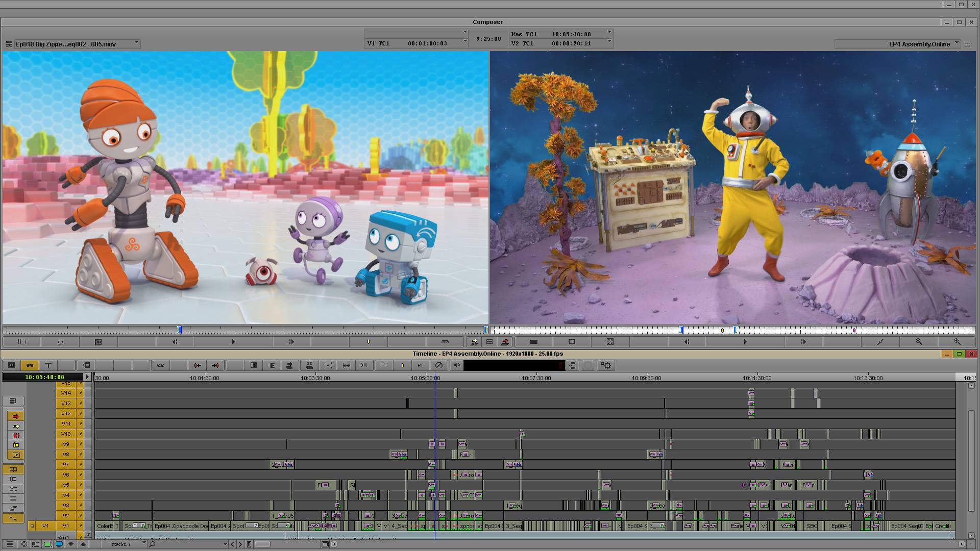
Task: Click Mark Out button in timeline toolbar
Action: pos(215,365)
